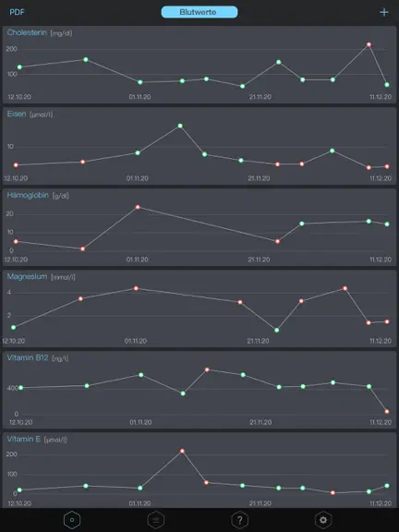Select the red Vitamin E peak above 200
Image resolution: width=399 pixels, height=532 pixels.
[182, 451]
